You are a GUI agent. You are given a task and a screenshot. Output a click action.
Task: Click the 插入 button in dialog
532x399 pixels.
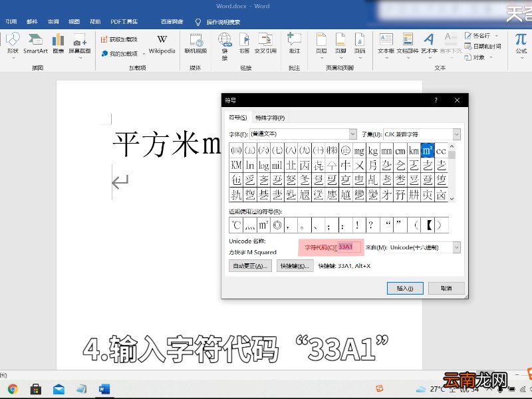(405, 289)
